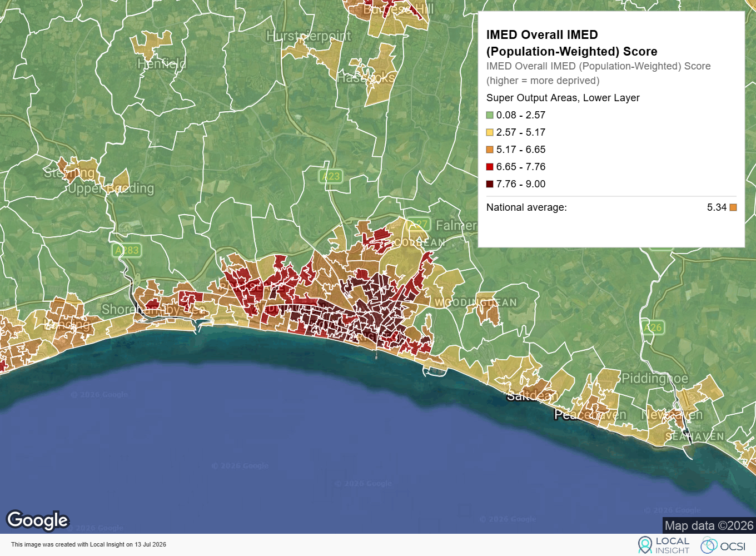Click the Local Insight logo
The height and width of the screenshot is (556, 756).
[x=664, y=545]
